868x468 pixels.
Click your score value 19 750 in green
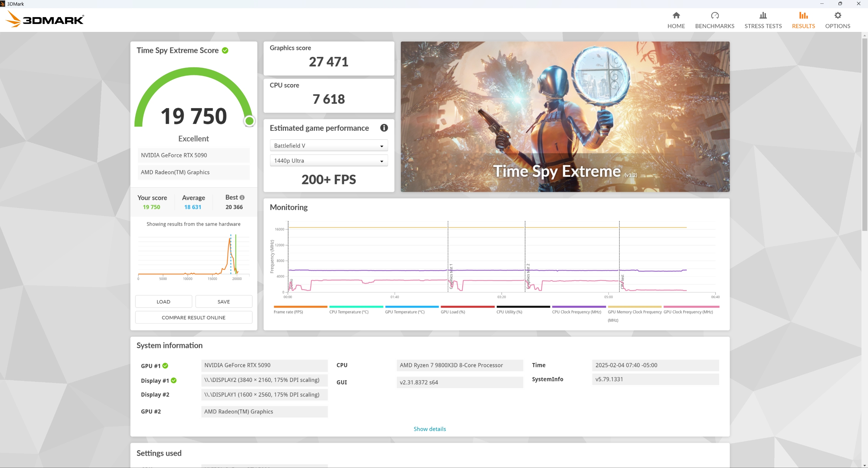(151, 207)
